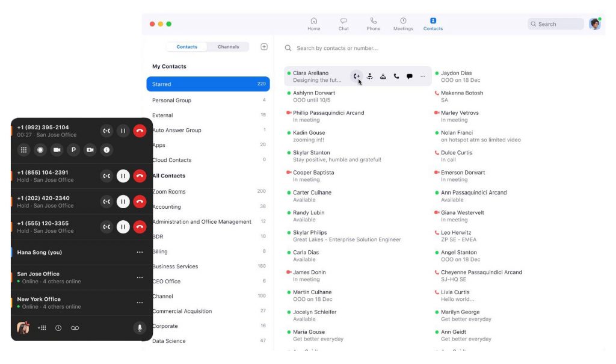The height and width of the screenshot is (364, 616).
Task: Open the dial pad for the active call
Action: (22, 150)
